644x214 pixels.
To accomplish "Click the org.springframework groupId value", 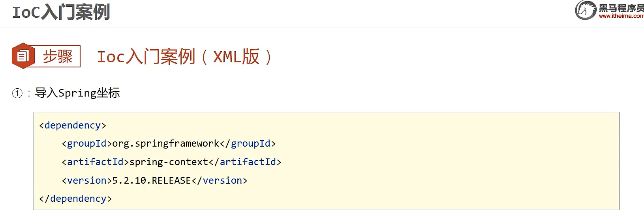I will click(x=166, y=143).
